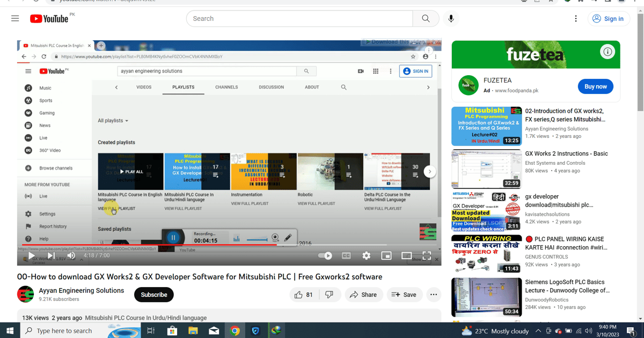The height and width of the screenshot is (338, 644).
Task: Open the three-dot more actions menu below video
Action: tap(434, 295)
